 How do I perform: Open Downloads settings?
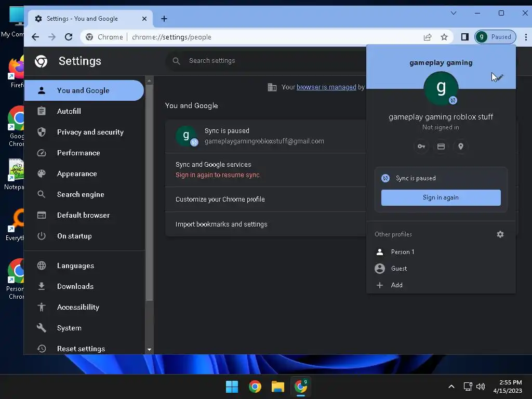click(x=84, y=286)
